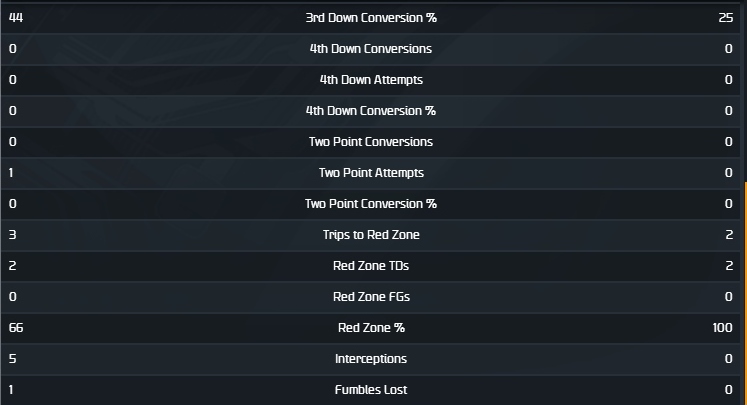Click the 3rd Down Conversion % row label
The width and height of the screenshot is (747, 405).
(x=371, y=17)
